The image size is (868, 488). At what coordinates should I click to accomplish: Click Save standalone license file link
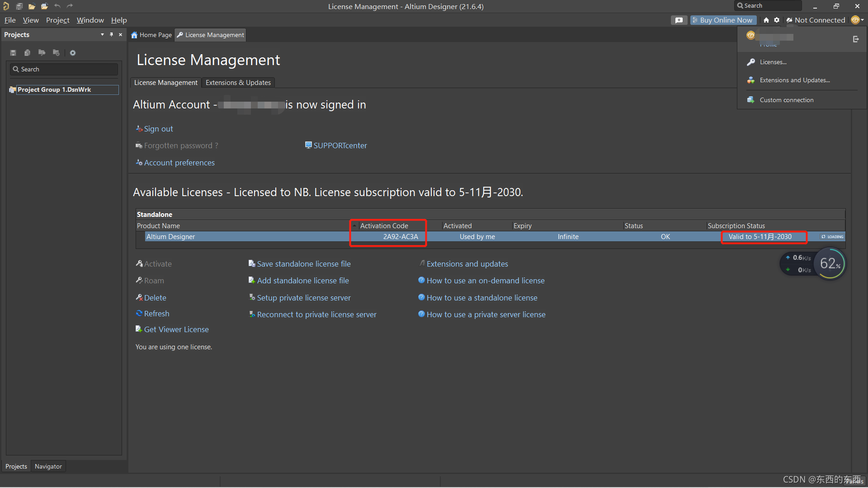coord(303,264)
